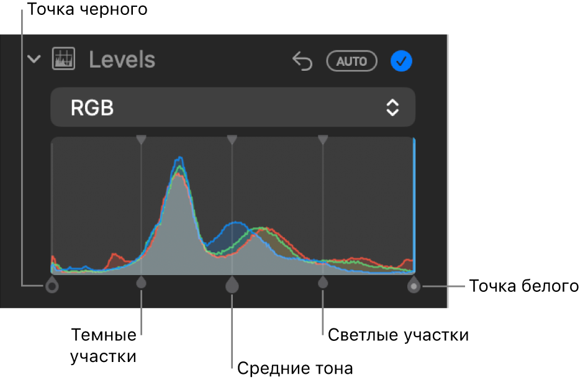Select the white point handle
588x380 pixels.
[x=414, y=285]
